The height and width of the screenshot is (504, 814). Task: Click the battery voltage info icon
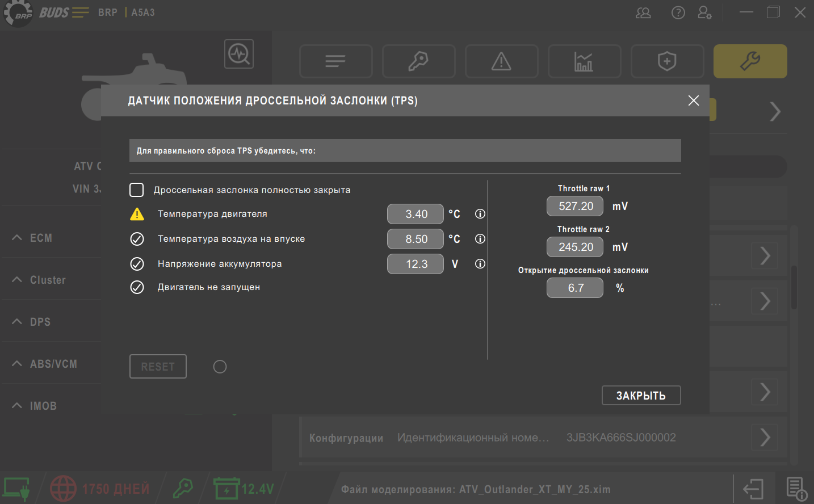(480, 264)
